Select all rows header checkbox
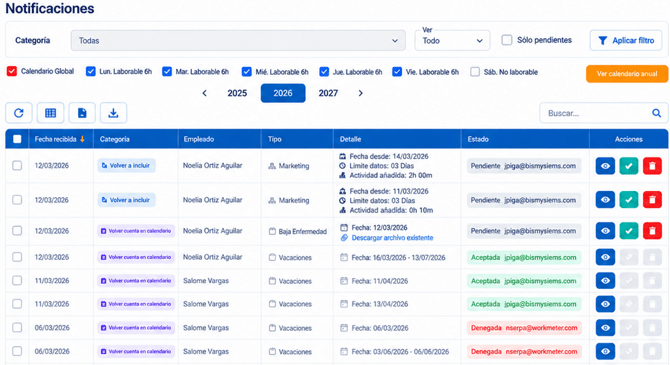Image resolution: width=670 pixels, height=365 pixels. pyautogui.click(x=17, y=139)
